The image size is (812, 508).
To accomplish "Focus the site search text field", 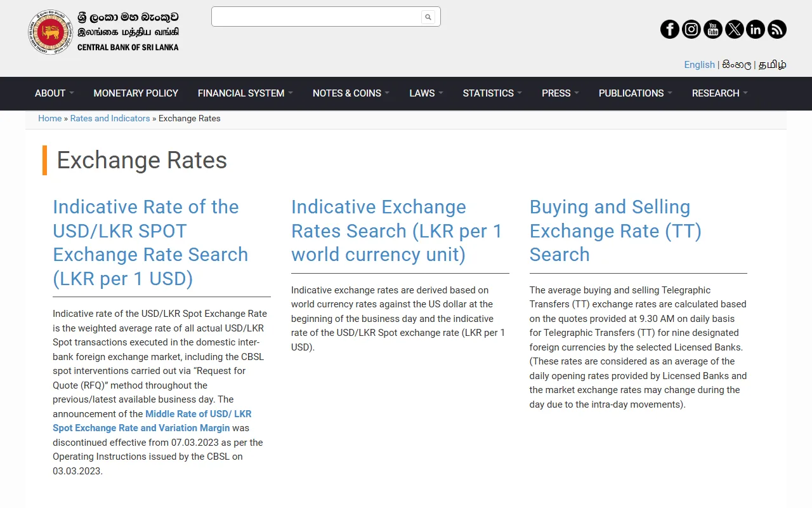I will (x=317, y=17).
